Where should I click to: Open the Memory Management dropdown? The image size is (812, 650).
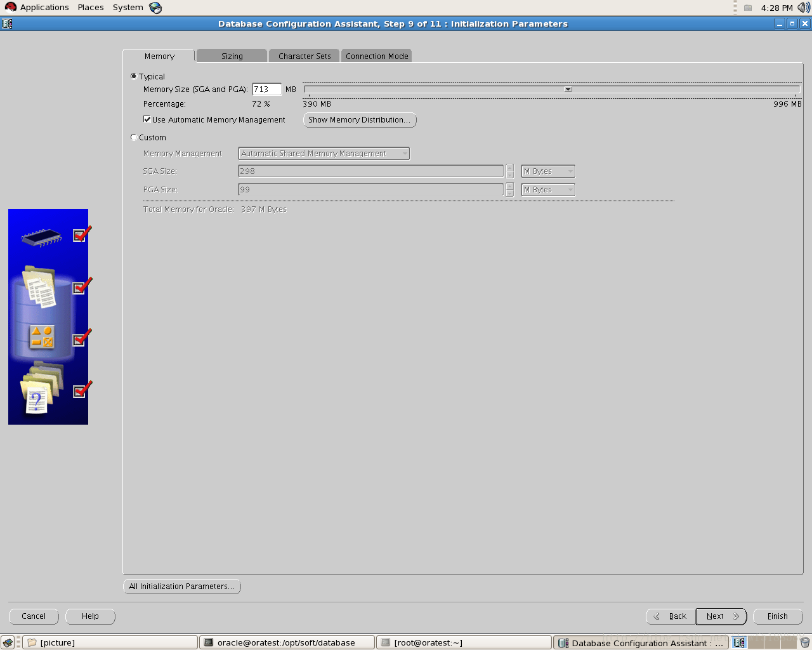(x=324, y=154)
